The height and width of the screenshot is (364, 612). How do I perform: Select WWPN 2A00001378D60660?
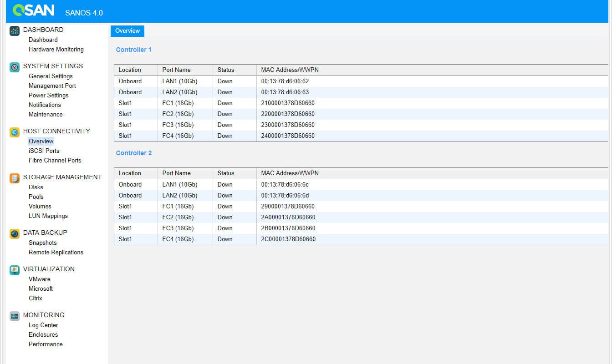click(x=288, y=217)
